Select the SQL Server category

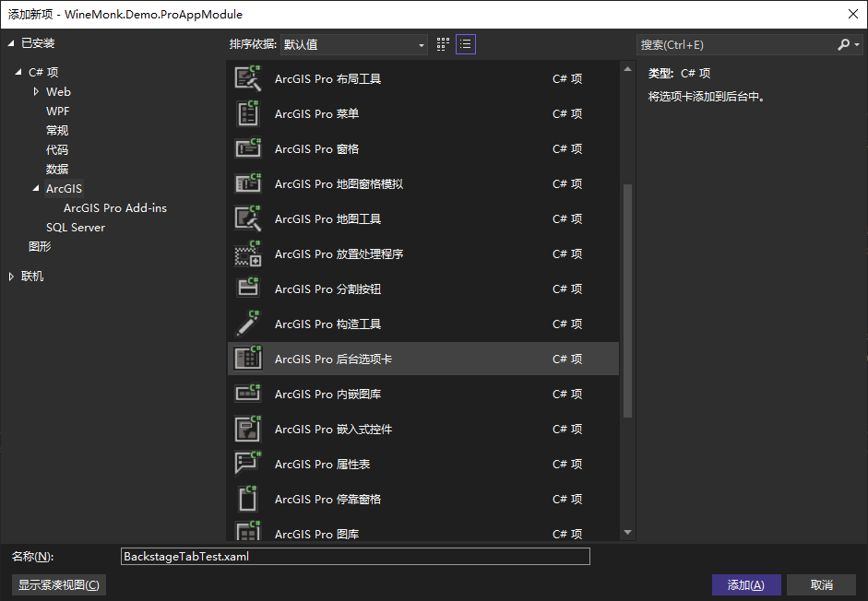76,227
